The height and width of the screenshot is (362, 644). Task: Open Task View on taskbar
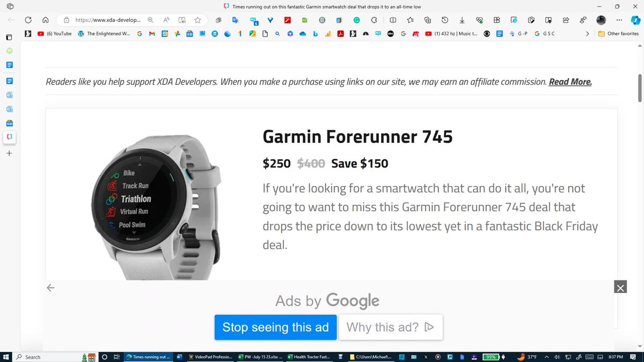point(116,357)
